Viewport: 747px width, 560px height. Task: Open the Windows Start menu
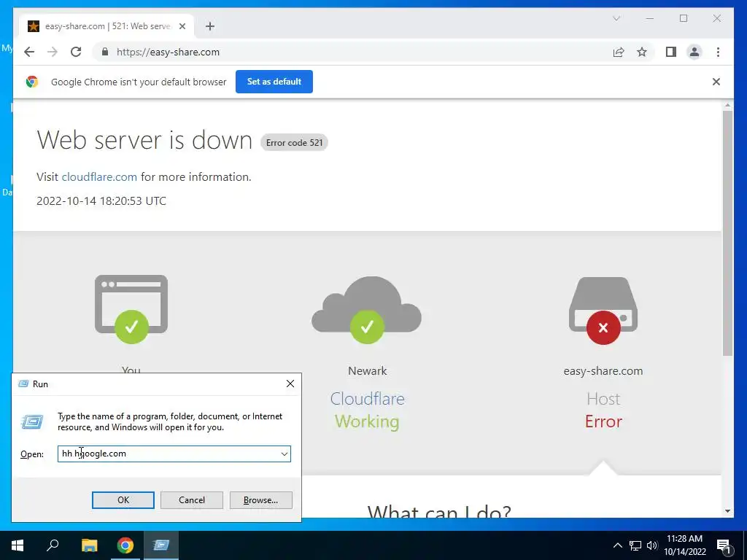[18, 545]
